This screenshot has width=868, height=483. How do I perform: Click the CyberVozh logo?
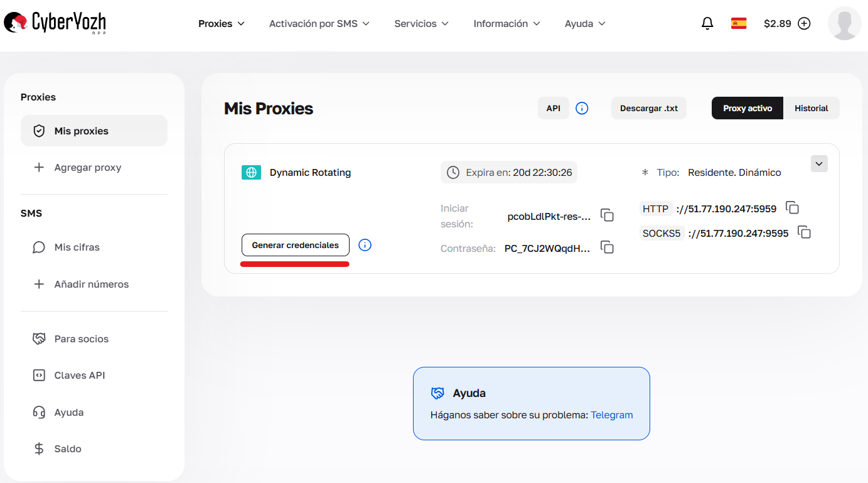[54, 23]
